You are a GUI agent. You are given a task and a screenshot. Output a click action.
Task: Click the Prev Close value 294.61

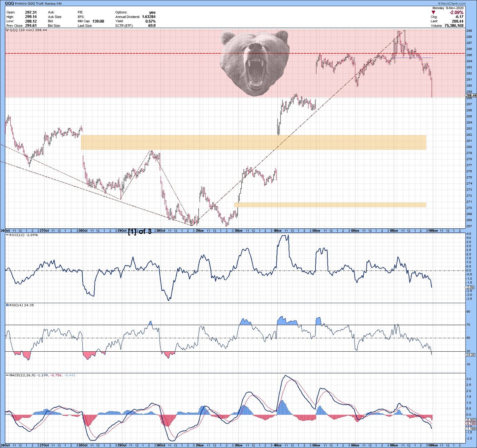coord(31,26)
